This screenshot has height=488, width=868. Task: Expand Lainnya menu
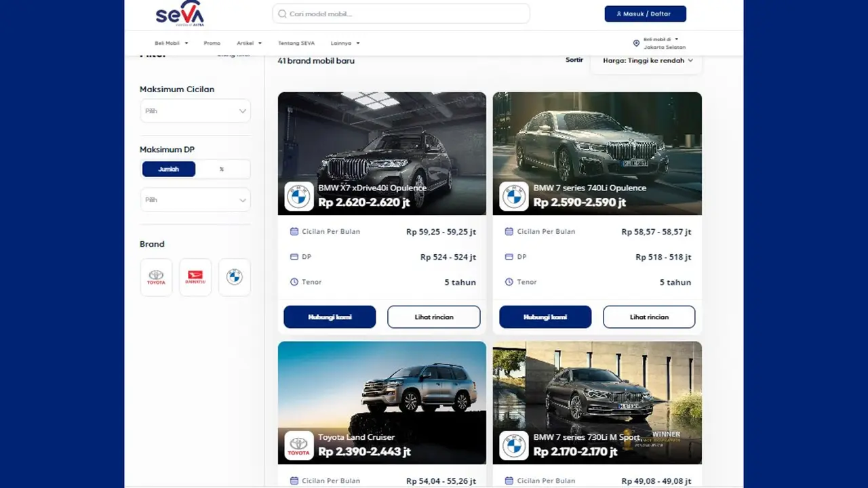pos(345,43)
